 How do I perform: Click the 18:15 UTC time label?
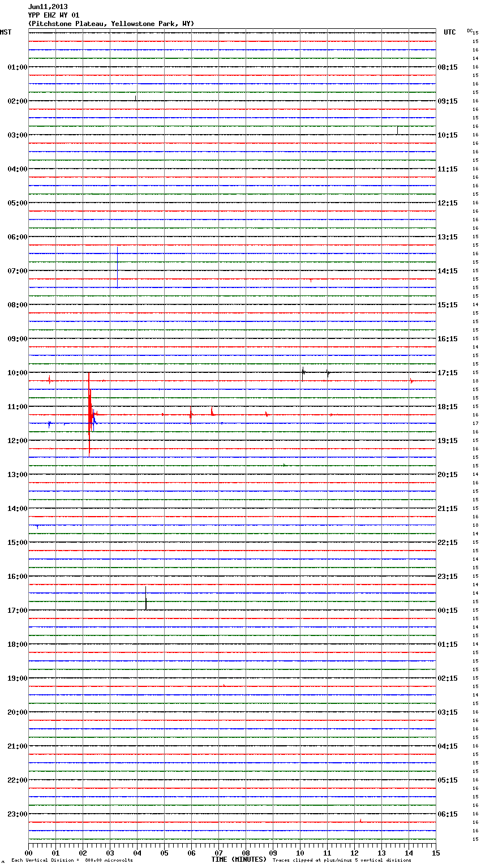(x=448, y=407)
